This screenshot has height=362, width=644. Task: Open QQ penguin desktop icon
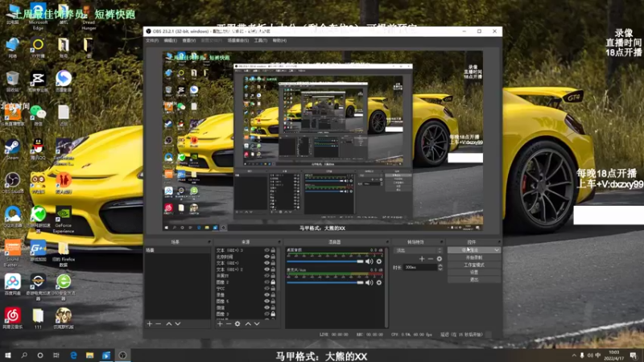click(x=38, y=150)
